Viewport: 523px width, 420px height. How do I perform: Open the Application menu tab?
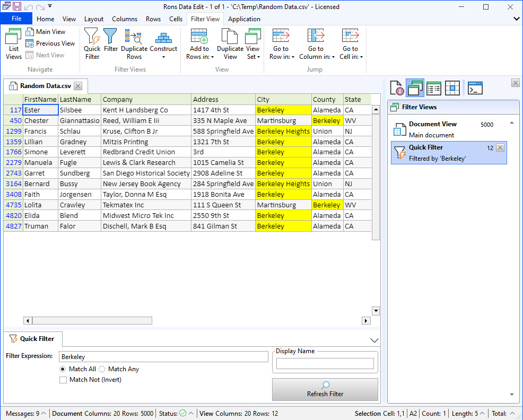click(x=244, y=19)
